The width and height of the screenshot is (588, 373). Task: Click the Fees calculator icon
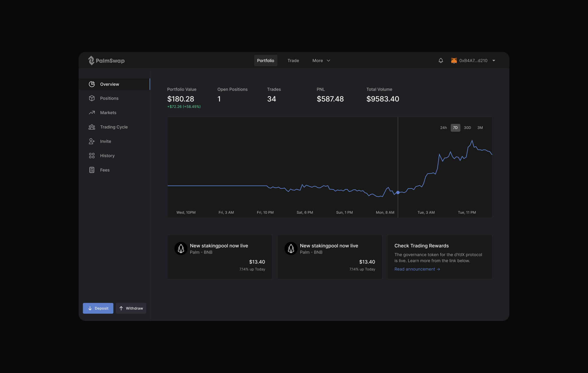(x=92, y=170)
